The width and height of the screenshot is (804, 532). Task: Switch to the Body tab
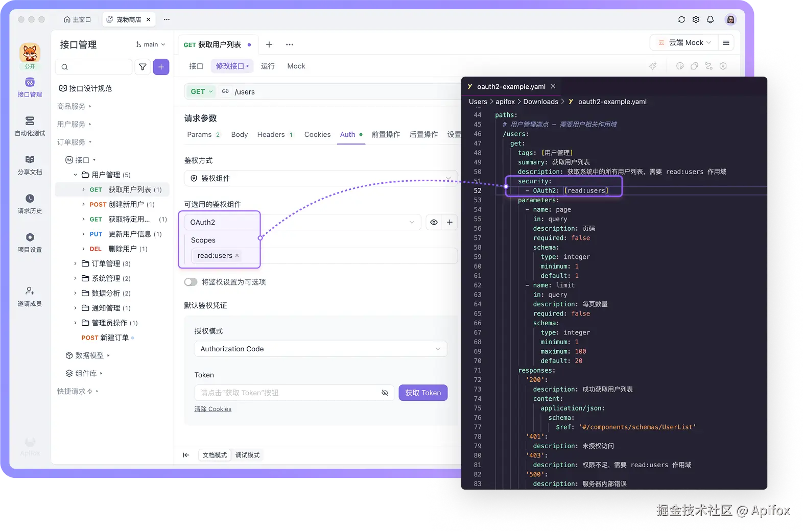point(239,134)
